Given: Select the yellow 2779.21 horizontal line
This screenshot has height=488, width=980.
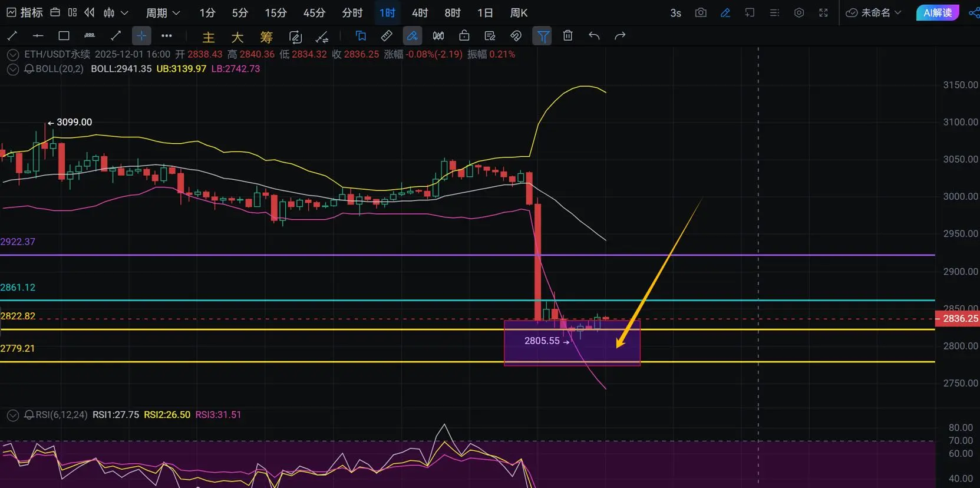Looking at the screenshot, I should point(467,362).
